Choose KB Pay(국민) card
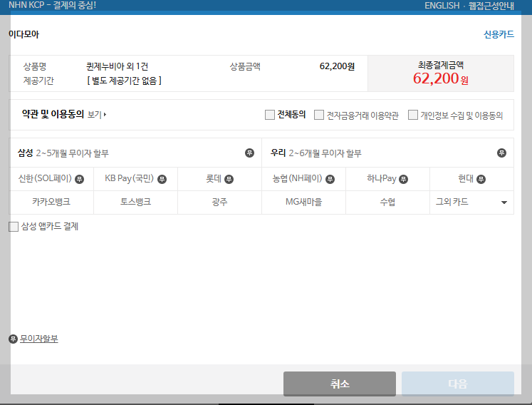 click(135, 179)
